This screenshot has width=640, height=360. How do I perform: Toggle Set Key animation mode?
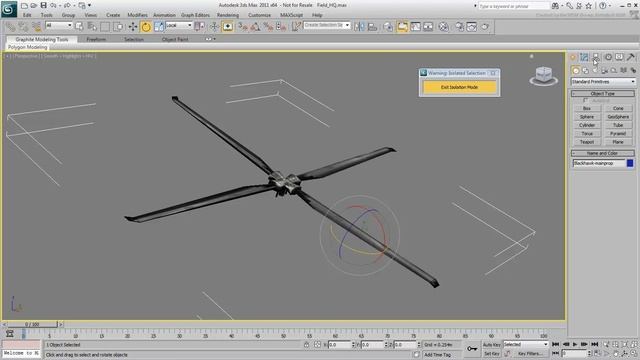pyautogui.click(x=491, y=354)
